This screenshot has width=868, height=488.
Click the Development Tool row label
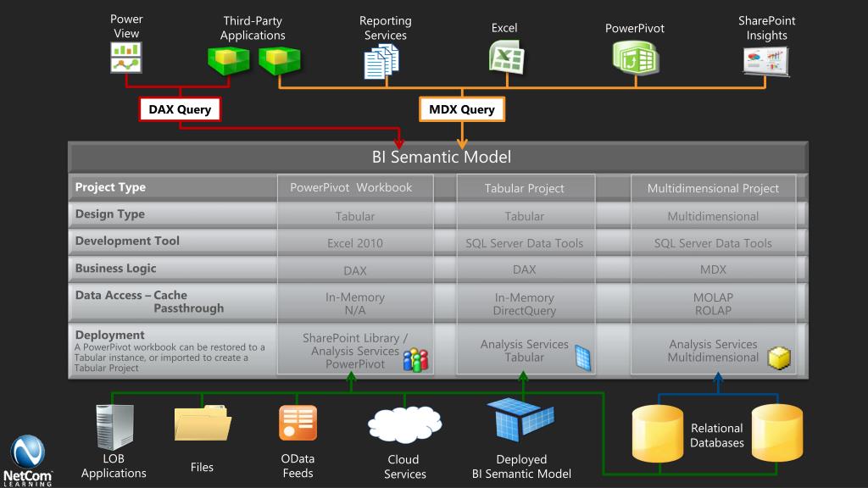pyautogui.click(x=127, y=241)
